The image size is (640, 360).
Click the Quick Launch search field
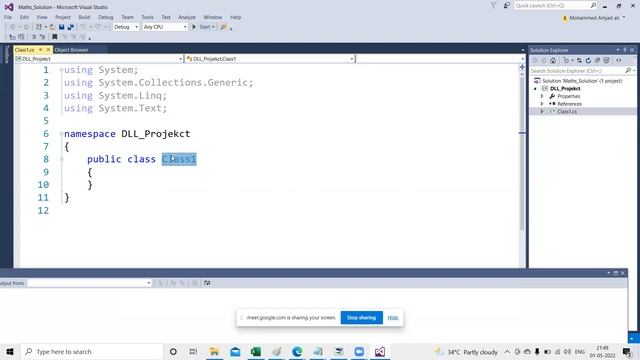tap(555, 5)
